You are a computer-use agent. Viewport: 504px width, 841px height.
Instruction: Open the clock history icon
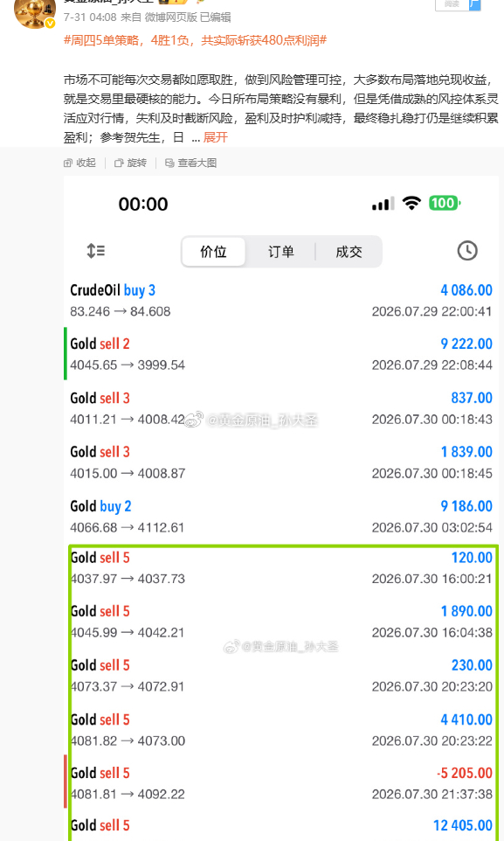(x=467, y=251)
